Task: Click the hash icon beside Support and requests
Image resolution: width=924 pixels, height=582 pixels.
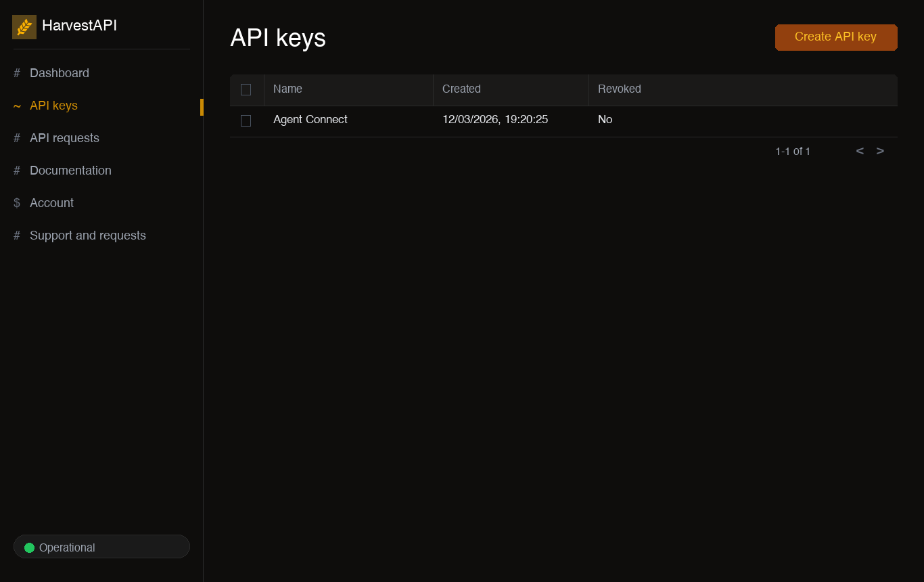Action: click(17, 236)
